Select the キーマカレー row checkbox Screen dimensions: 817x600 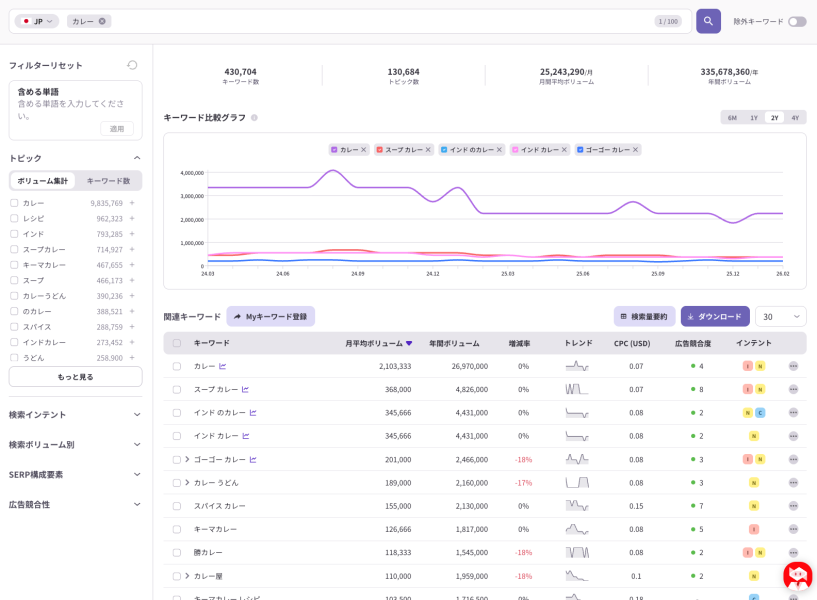click(x=177, y=529)
